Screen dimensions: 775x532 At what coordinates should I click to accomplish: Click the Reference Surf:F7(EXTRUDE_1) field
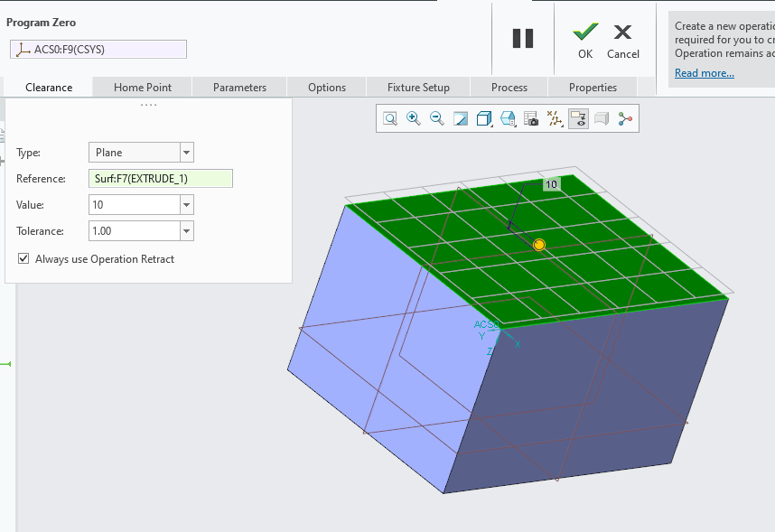(x=161, y=179)
